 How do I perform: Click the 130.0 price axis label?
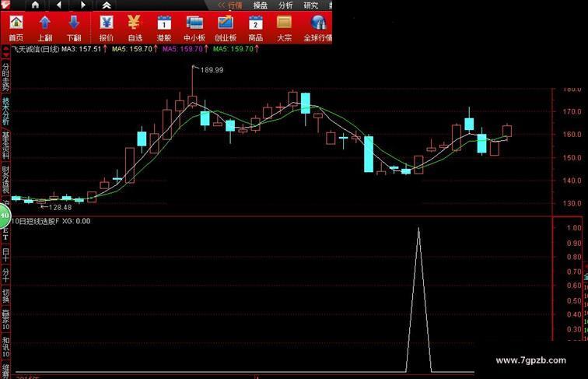click(x=572, y=203)
